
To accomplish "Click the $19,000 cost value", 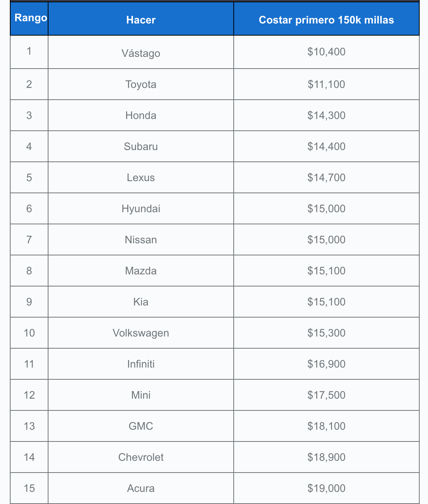I will point(326,488).
